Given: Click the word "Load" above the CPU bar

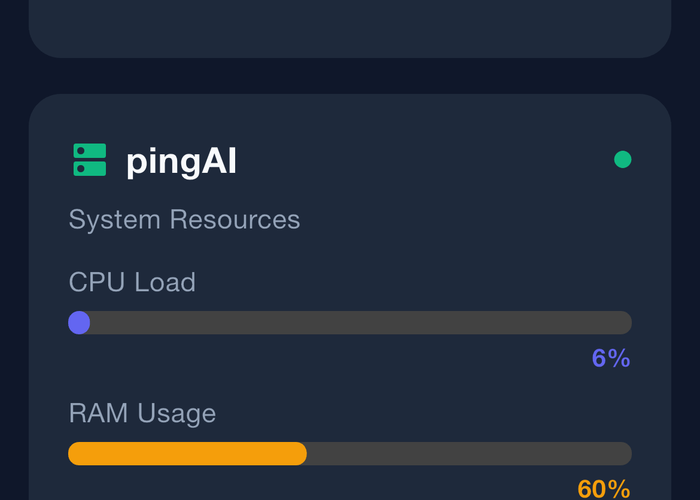Looking at the screenshot, I should 165,282.
